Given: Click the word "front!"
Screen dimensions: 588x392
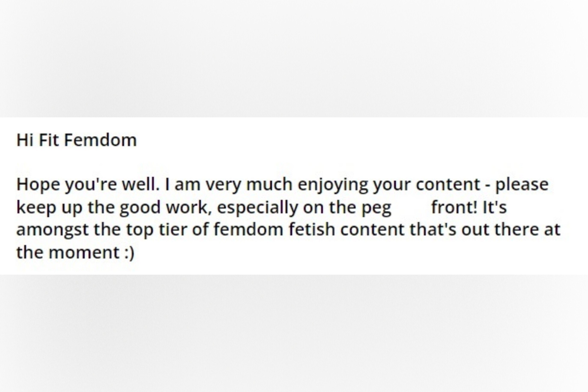Looking at the screenshot, I should click(455, 207).
